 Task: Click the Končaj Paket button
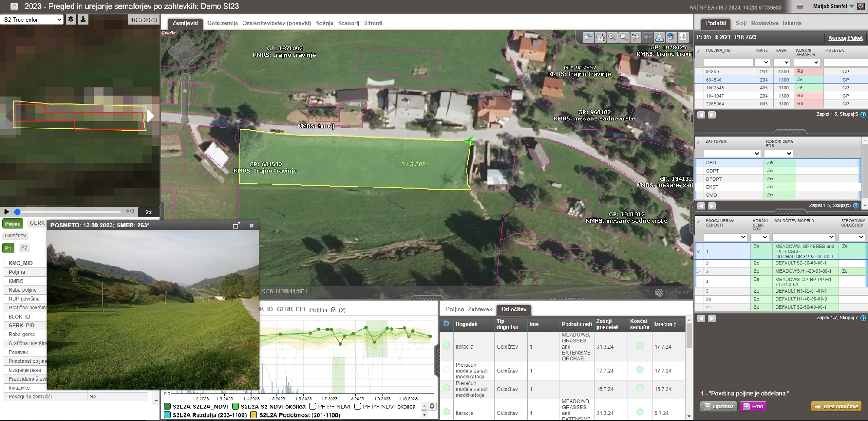pos(845,38)
